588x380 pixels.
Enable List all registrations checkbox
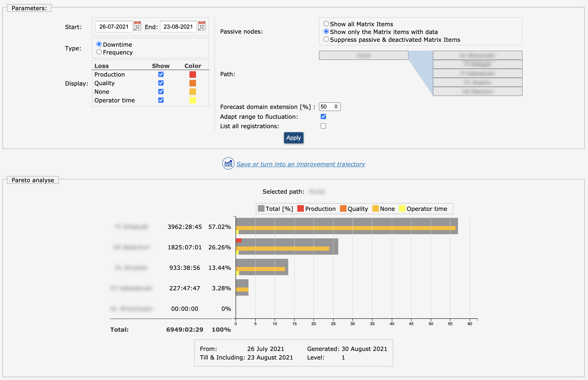point(323,126)
